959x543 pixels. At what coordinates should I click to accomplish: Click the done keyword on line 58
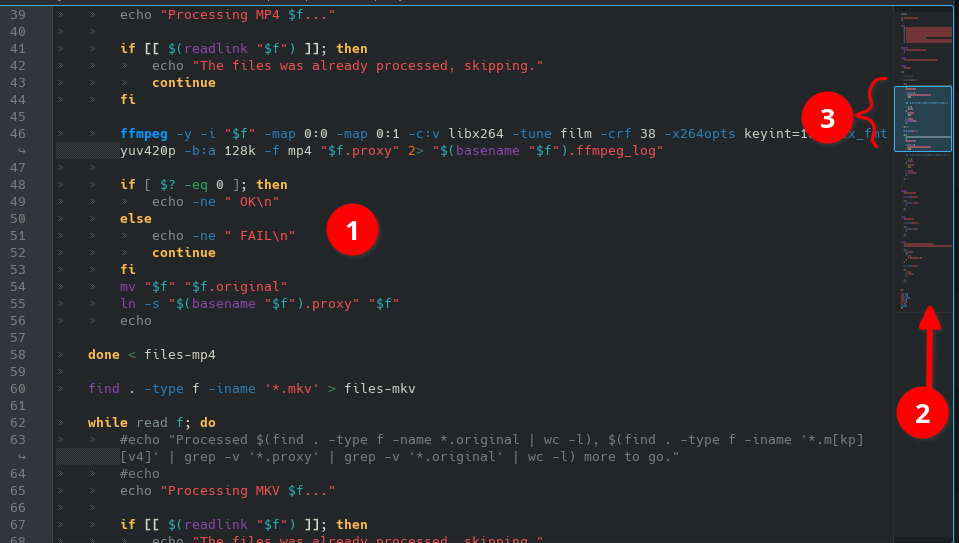tap(103, 355)
